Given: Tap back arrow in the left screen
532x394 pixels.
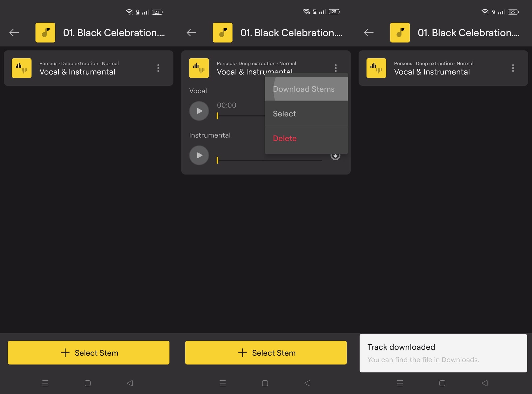Looking at the screenshot, I should click(14, 33).
